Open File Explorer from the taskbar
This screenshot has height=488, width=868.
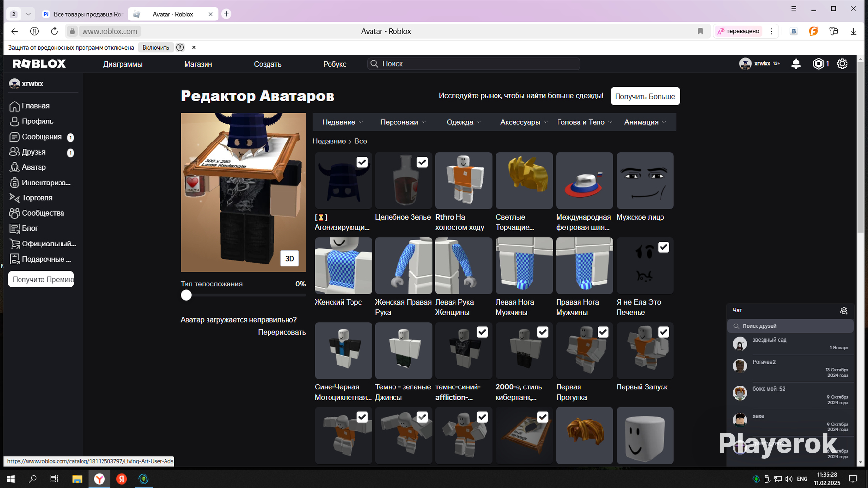(x=77, y=479)
